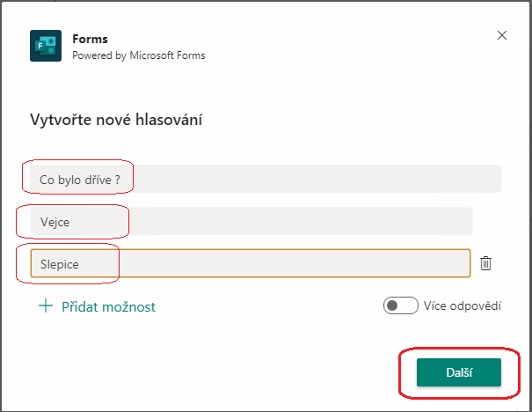Click the Microsoft Forms app logo
The height and width of the screenshot is (412, 532).
(x=46, y=46)
